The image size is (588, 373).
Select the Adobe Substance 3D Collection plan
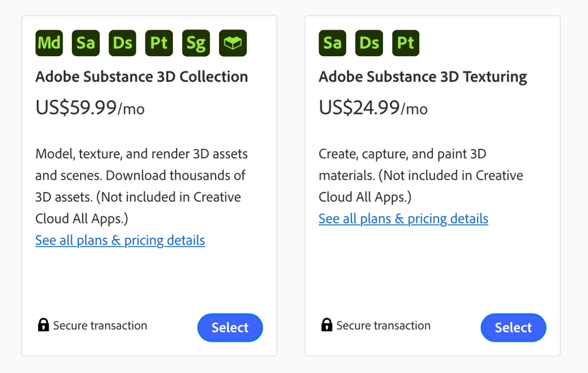pos(230,327)
